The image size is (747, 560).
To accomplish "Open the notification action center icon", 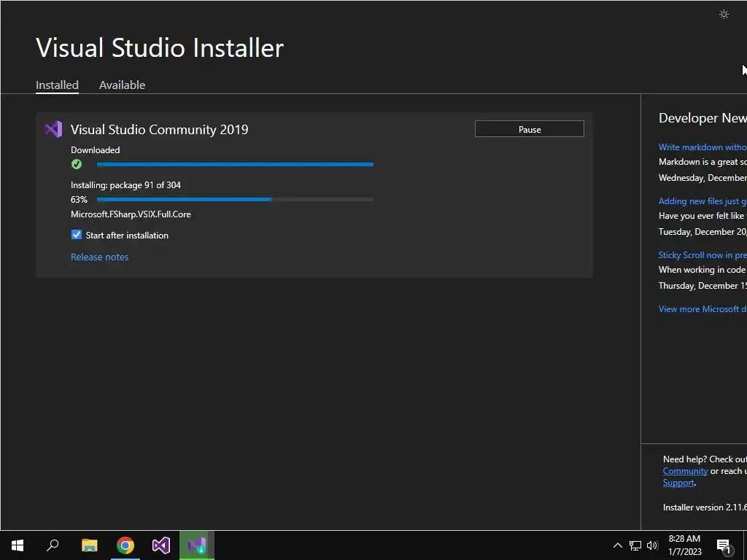I will 724,545.
